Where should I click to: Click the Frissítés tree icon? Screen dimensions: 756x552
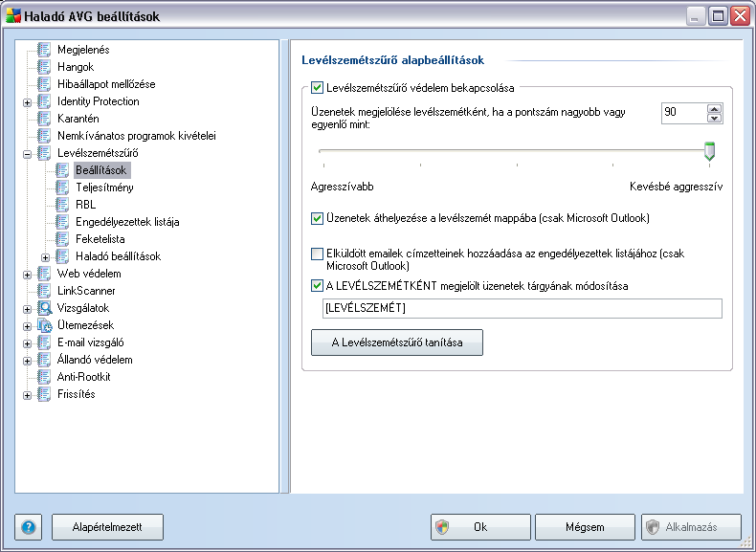[44, 394]
